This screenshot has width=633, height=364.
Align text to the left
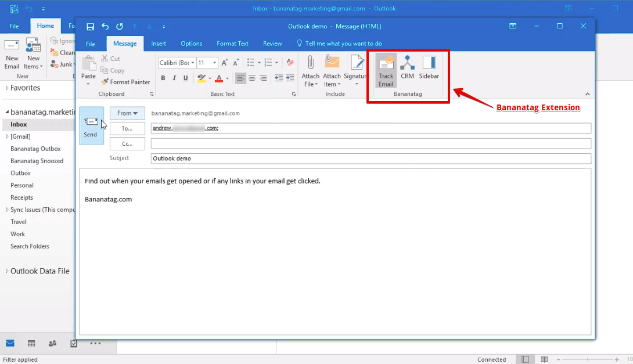point(240,78)
